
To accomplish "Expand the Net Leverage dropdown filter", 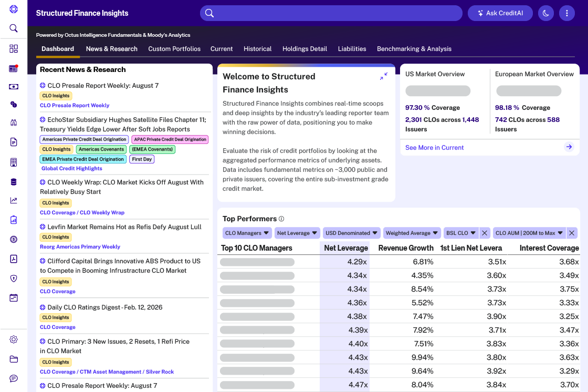I will point(297,233).
